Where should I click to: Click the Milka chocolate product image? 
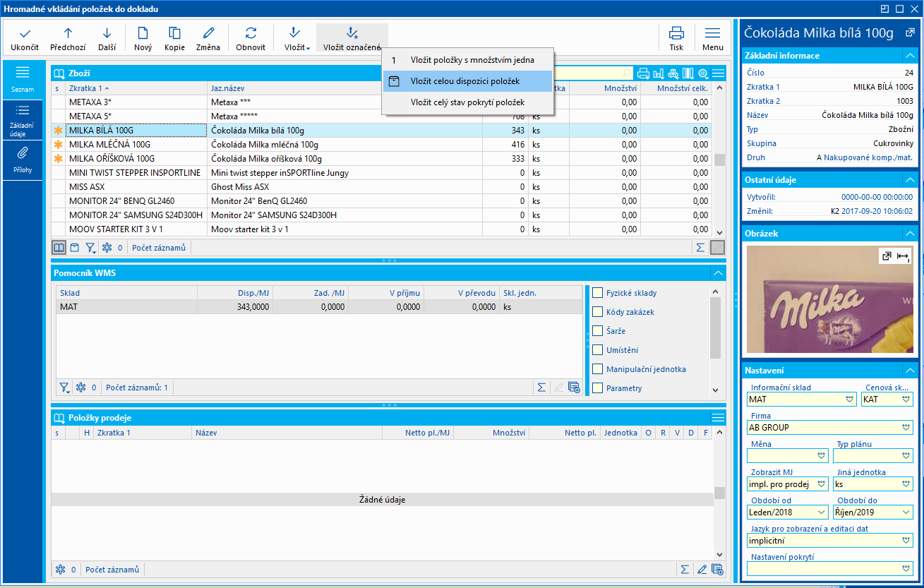(x=829, y=298)
